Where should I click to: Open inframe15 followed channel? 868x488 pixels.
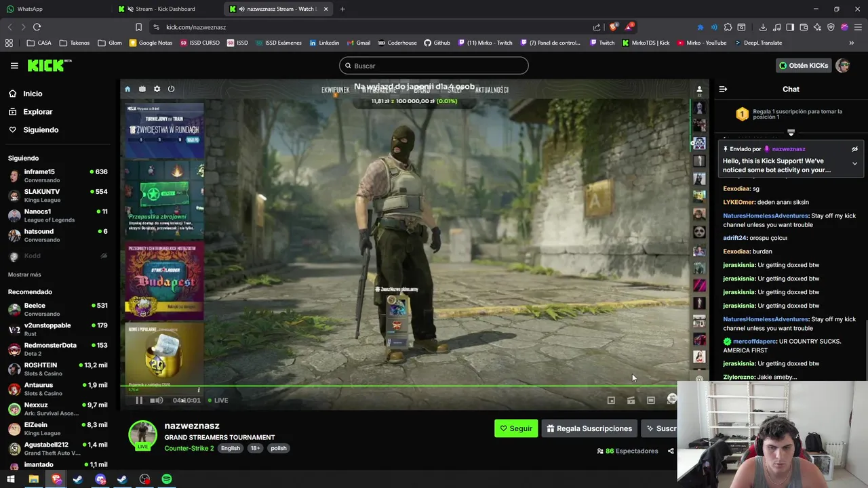[58, 176]
